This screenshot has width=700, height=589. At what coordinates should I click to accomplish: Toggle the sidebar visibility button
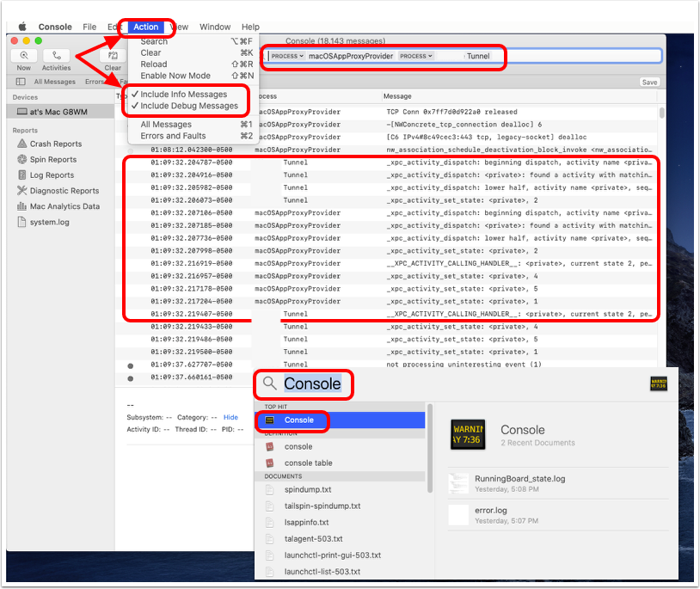click(x=19, y=82)
